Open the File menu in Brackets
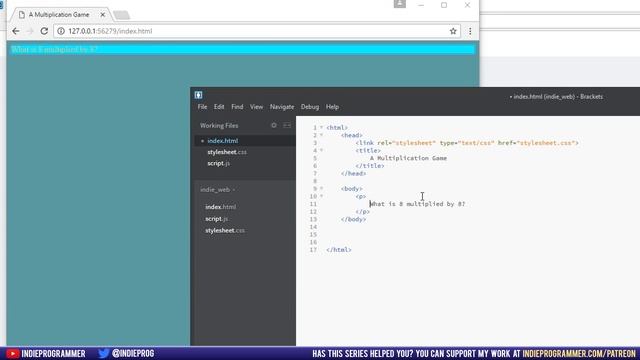Screen dimensions: 640x360 (x=202, y=107)
